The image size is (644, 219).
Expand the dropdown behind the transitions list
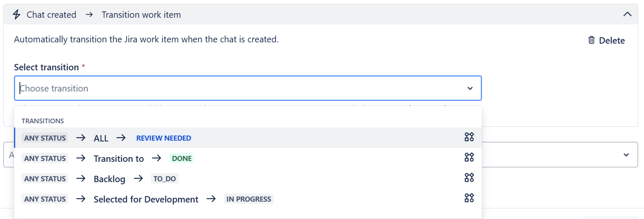tap(626, 155)
